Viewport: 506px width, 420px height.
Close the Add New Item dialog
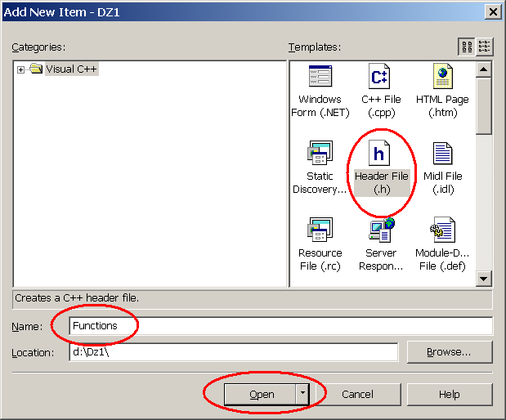493,12
